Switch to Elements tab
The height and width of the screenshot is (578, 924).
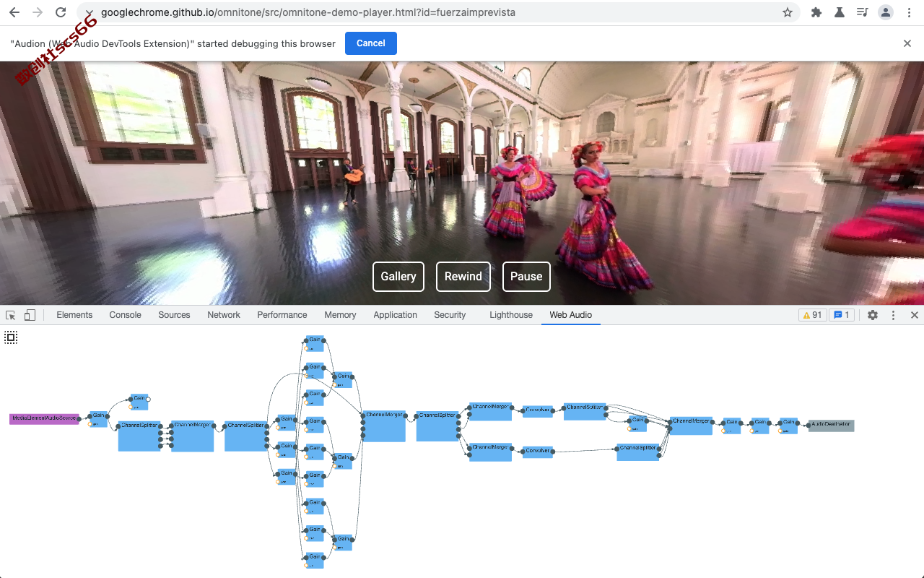[x=74, y=315]
